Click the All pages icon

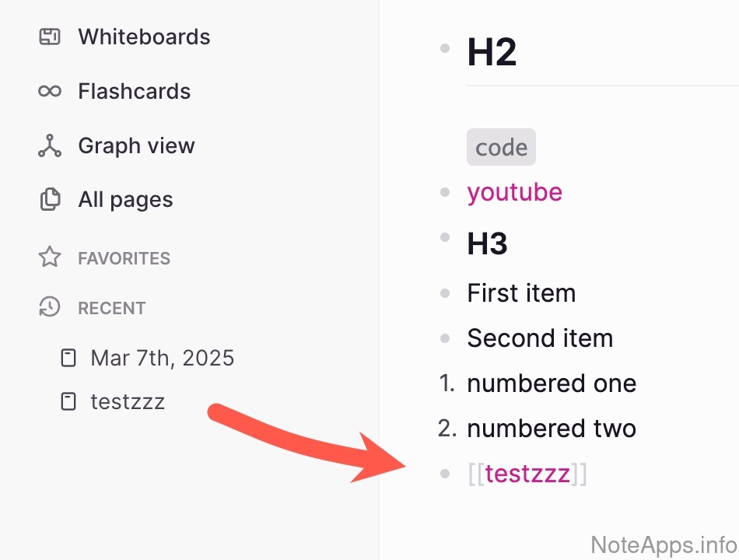point(50,200)
